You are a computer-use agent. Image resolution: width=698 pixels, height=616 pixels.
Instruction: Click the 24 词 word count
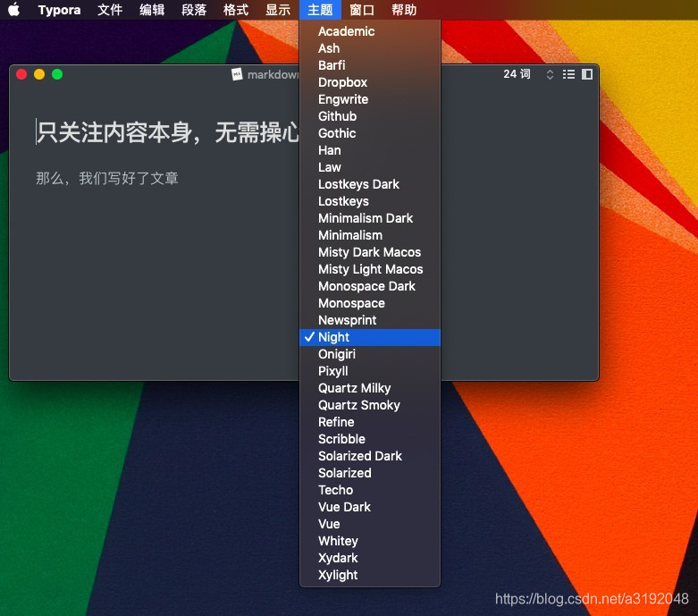517,74
